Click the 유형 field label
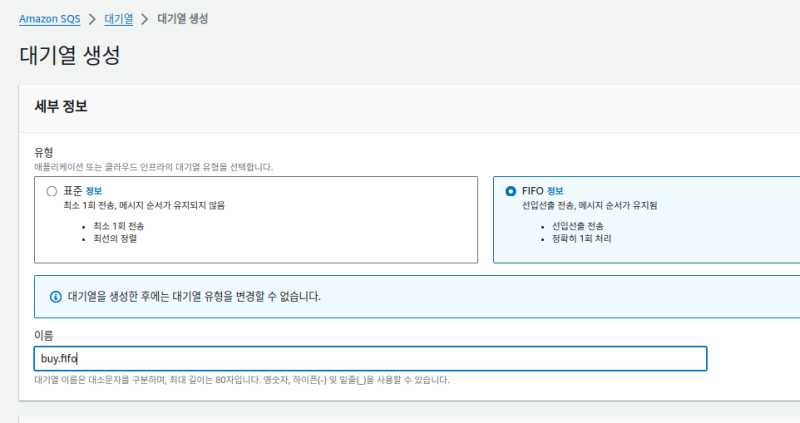This screenshot has height=423, width=800. click(x=44, y=153)
